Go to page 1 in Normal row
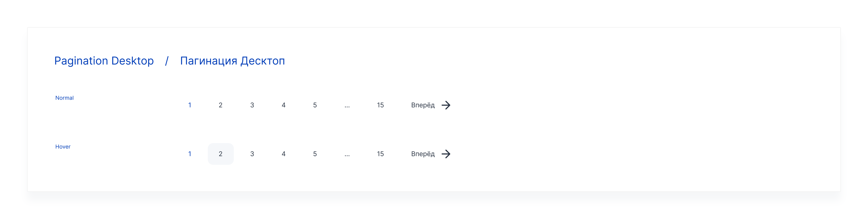Screen dimensions: 868x219 click(190, 105)
